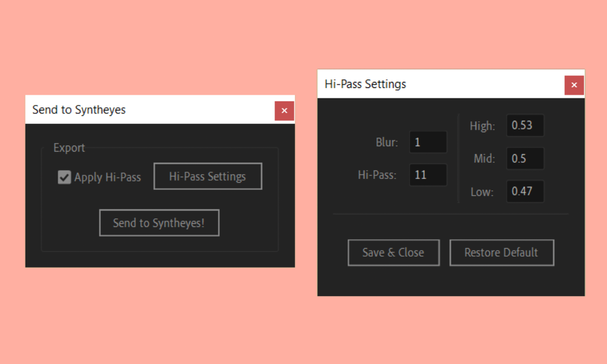The image size is (607, 364).
Task: Click the High: label
Action: point(483,126)
